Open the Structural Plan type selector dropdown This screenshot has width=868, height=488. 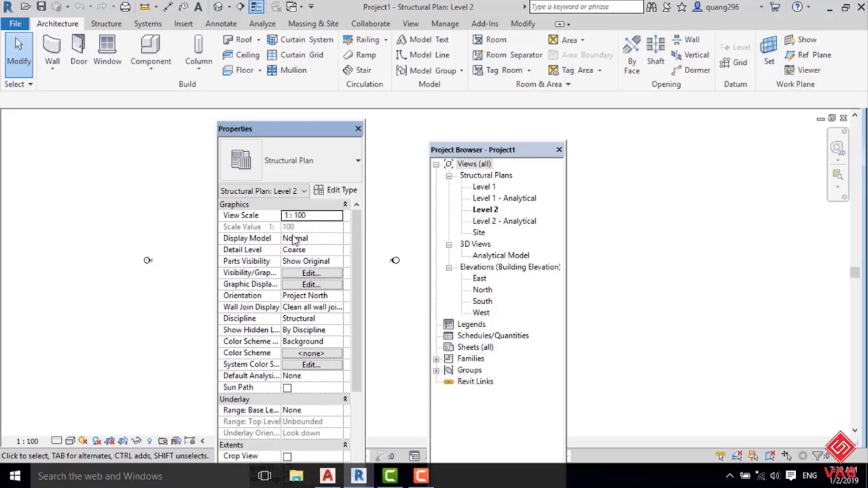click(x=357, y=161)
